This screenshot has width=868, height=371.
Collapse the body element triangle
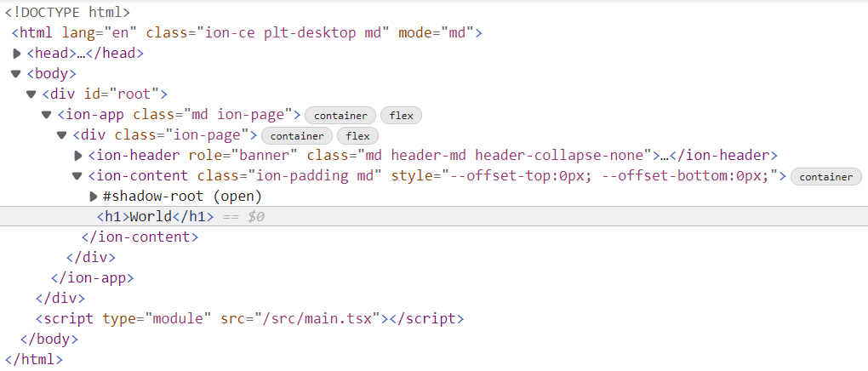pyautogui.click(x=16, y=74)
